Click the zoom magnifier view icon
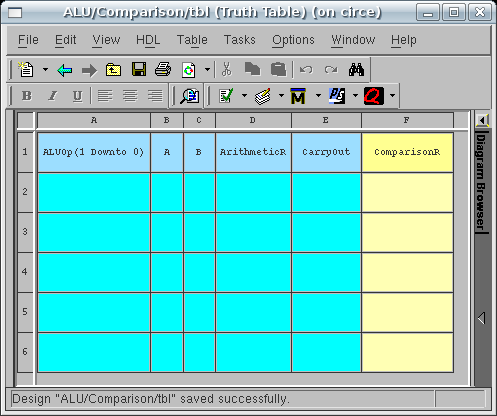This screenshot has height=416, width=497. 189,96
